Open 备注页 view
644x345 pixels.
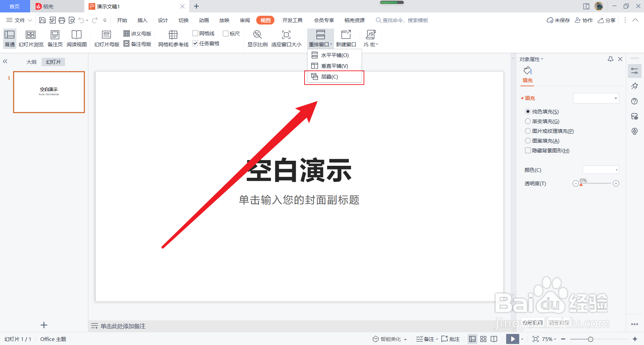tap(55, 38)
